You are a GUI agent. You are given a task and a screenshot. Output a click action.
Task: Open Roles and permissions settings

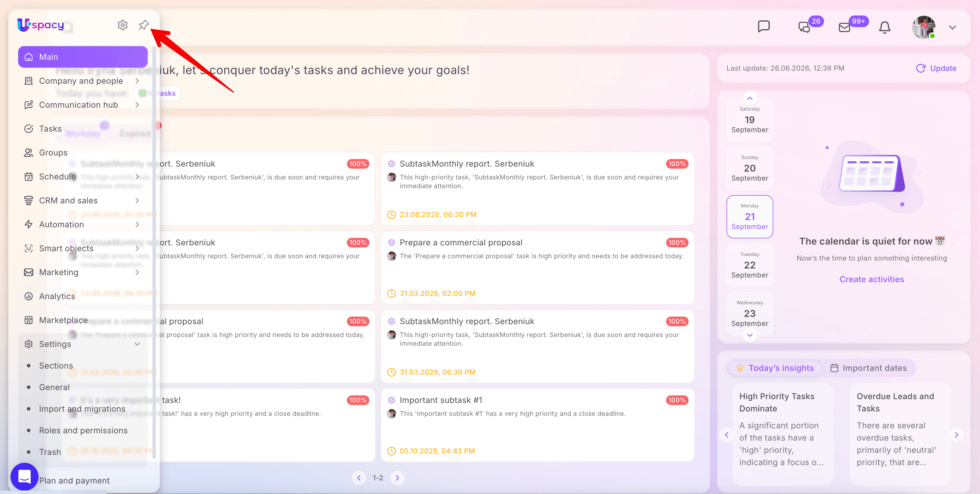83,431
